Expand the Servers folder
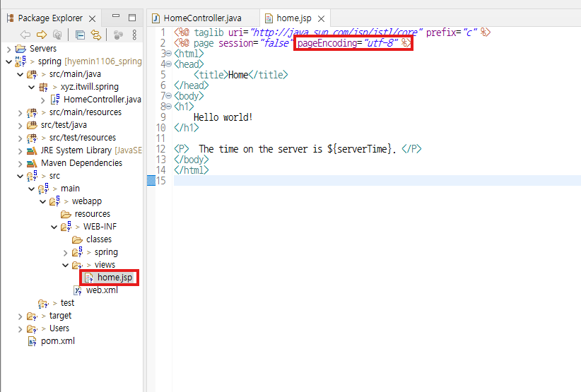Screen dimensions: 581x392 9,49
